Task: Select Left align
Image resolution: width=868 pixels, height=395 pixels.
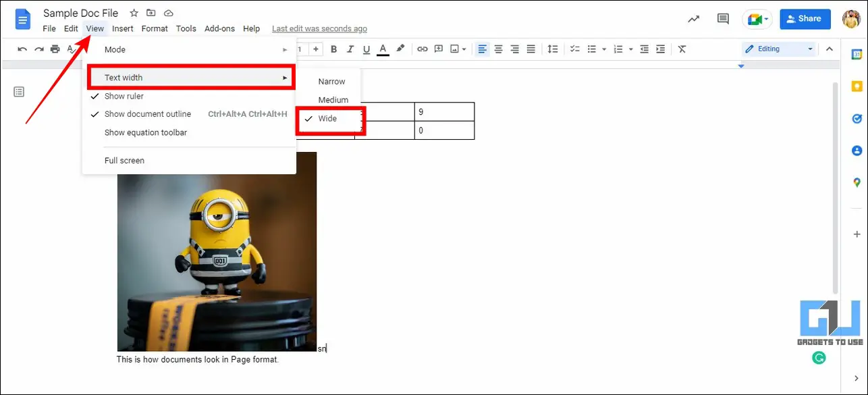Action: pos(483,49)
